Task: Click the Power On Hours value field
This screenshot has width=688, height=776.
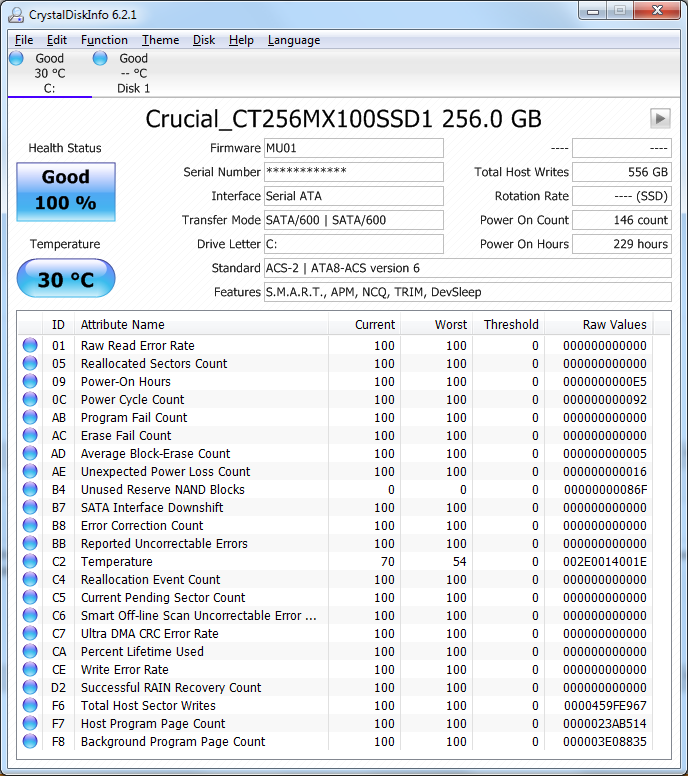Action: [x=621, y=244]
